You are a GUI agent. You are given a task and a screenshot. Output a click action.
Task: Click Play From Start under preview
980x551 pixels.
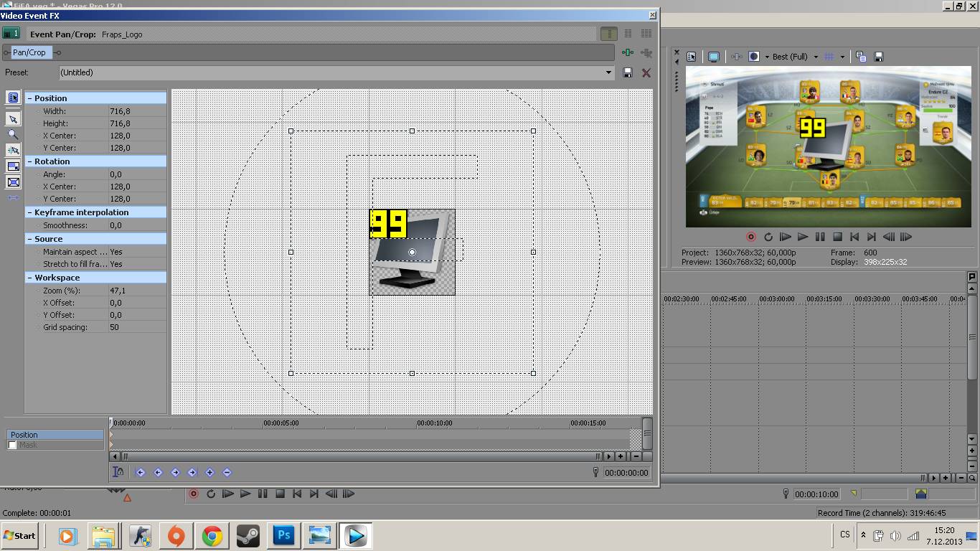point(786,237)
